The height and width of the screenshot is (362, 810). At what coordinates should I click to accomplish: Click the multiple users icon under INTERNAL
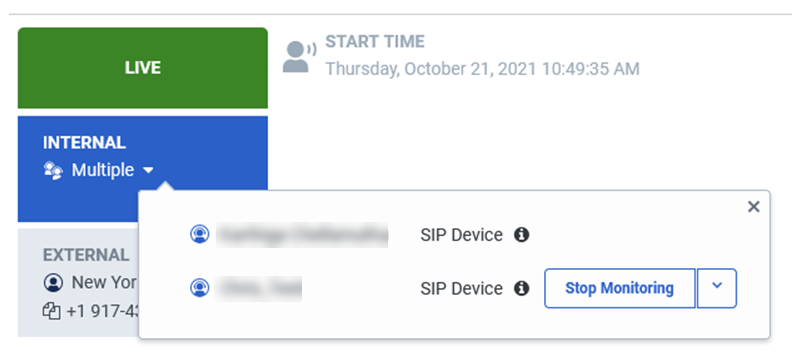[53, 170]
